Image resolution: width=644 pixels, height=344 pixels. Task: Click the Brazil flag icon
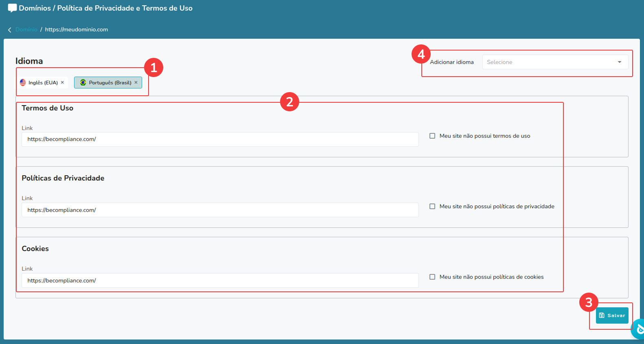coord(83,83)
